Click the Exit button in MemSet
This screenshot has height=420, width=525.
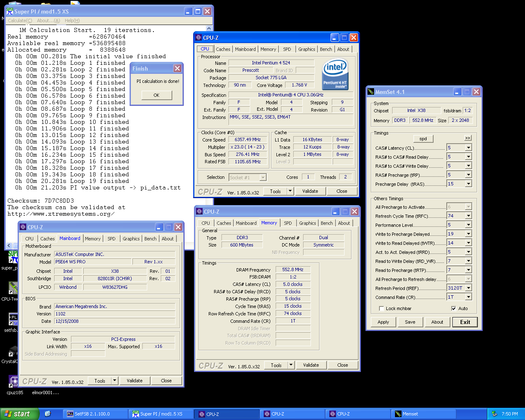tap(465, 322)
